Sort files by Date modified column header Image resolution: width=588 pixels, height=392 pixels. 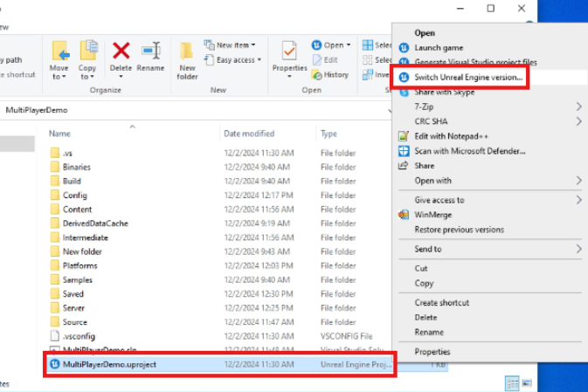click(249, 134)
